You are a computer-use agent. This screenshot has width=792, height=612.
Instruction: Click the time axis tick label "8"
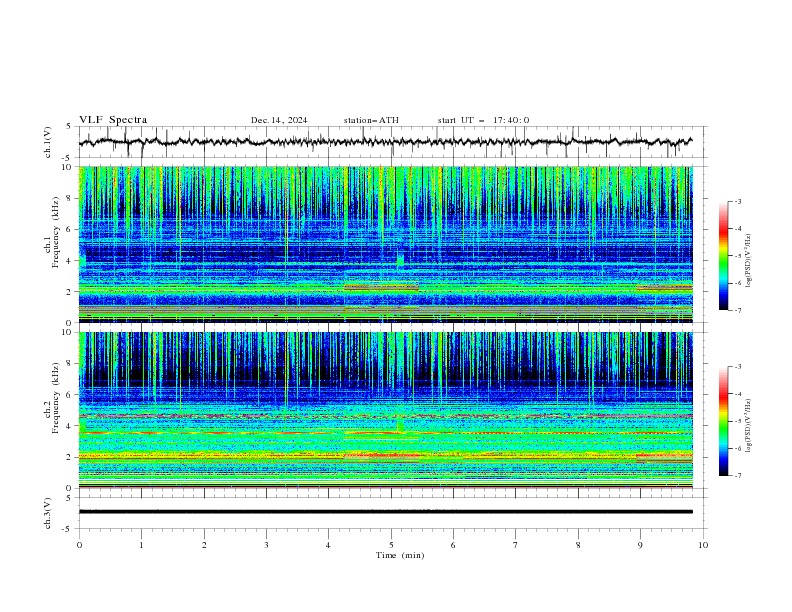pos(578,545)
